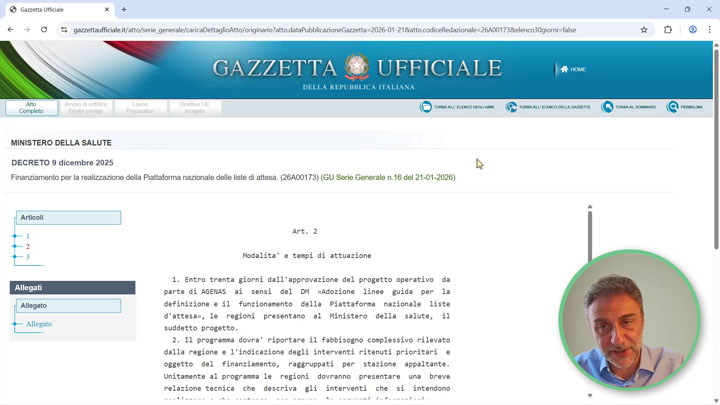This screenshot has width=720, height=405.
Task: Click the Allegato tree header box
Action: [x=68, y=306]
